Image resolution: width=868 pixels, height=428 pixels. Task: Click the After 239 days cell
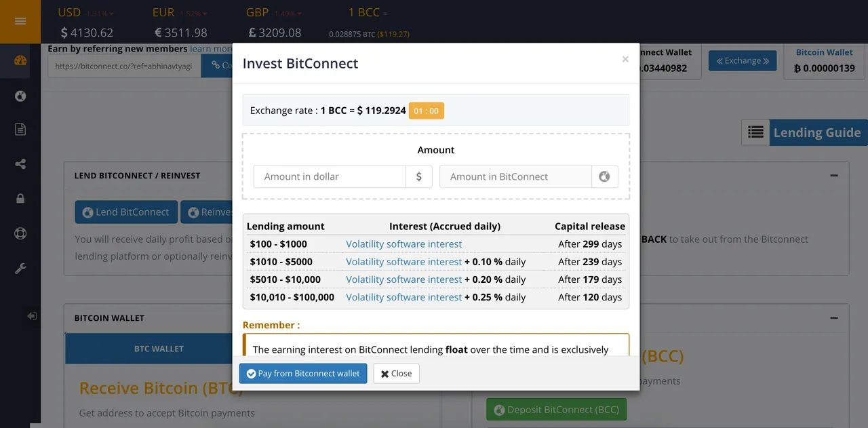590,261
